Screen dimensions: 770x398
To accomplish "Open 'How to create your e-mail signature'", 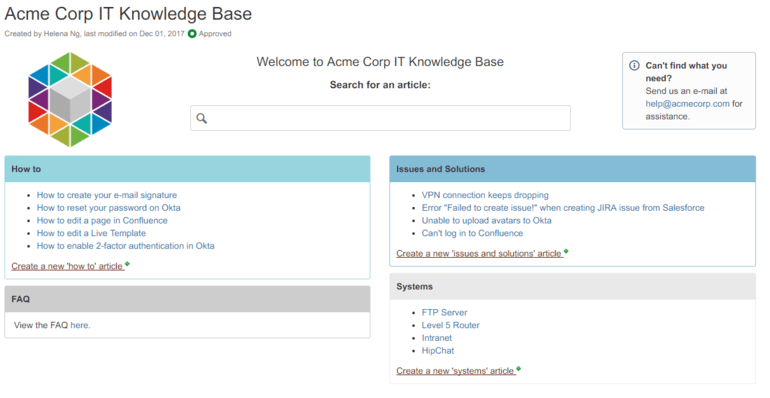I will [107, 195].
